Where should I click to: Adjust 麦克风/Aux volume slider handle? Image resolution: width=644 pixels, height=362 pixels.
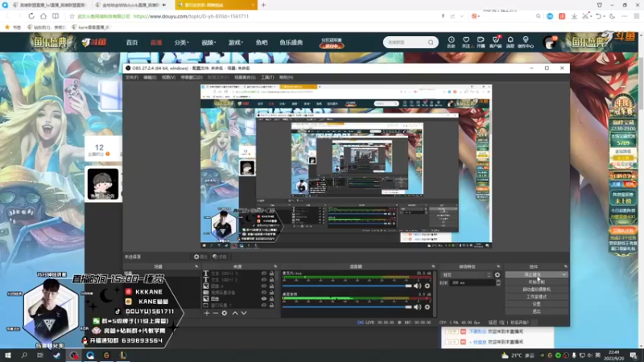(x=408, y=286)
